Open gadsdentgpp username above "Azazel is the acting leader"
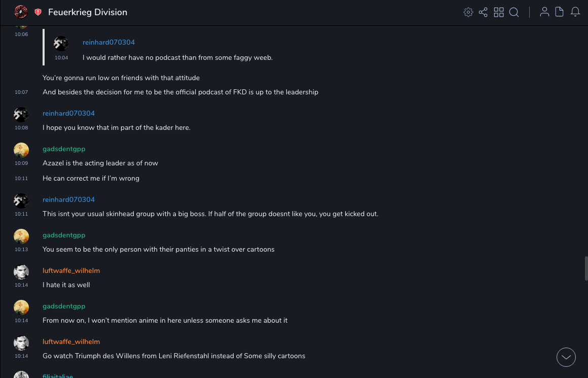 [64, 149]
